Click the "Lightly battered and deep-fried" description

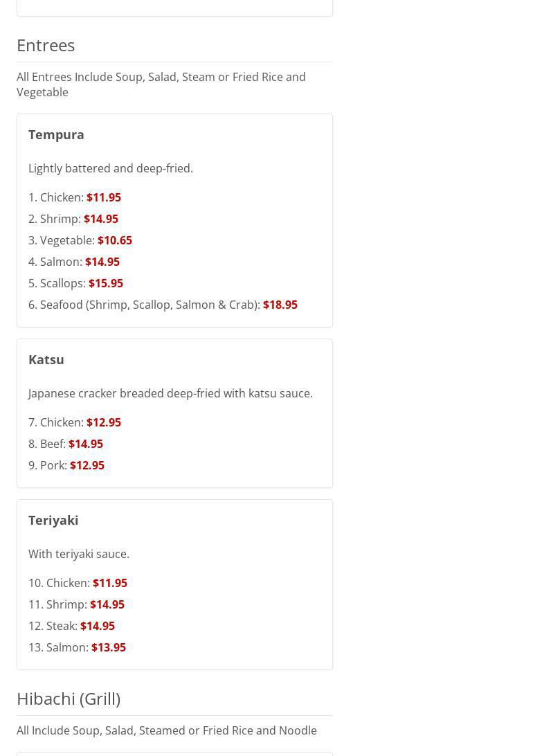pyautogui.click(x=110, y=168)
